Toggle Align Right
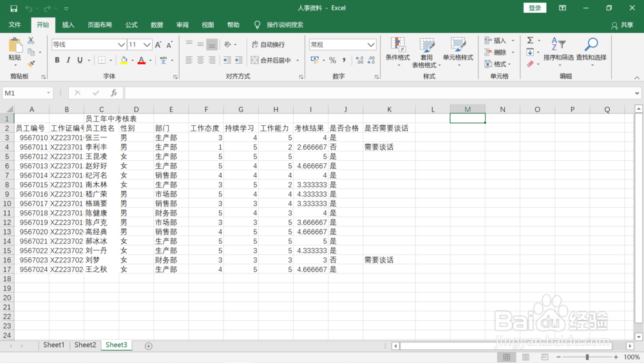This screenshot has width=644, height=363. tap(212, 61)
